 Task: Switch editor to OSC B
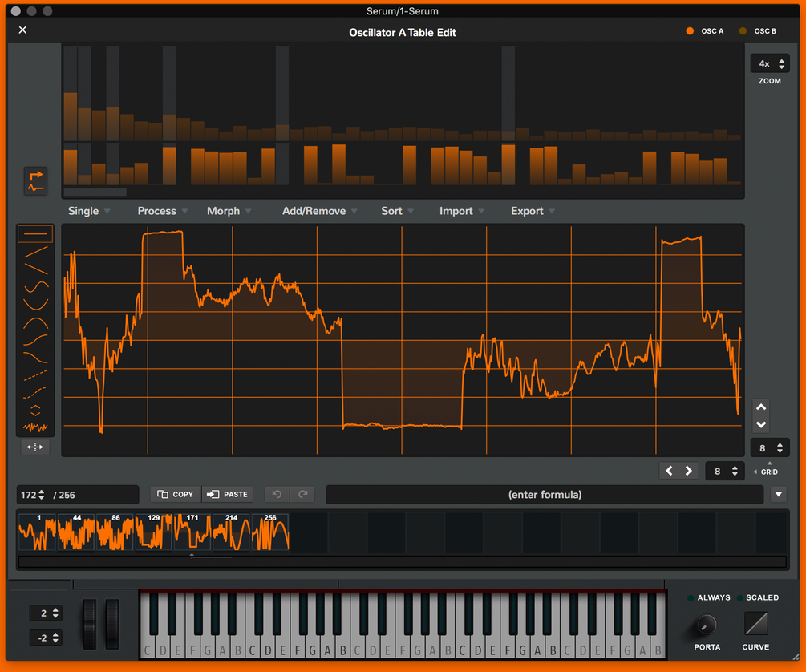point(758,31)
